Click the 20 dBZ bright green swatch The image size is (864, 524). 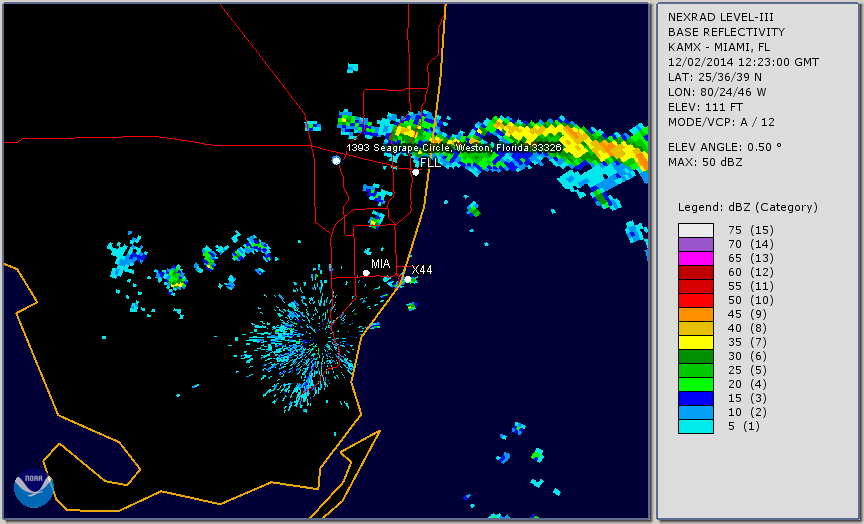(x=696, y=385)
